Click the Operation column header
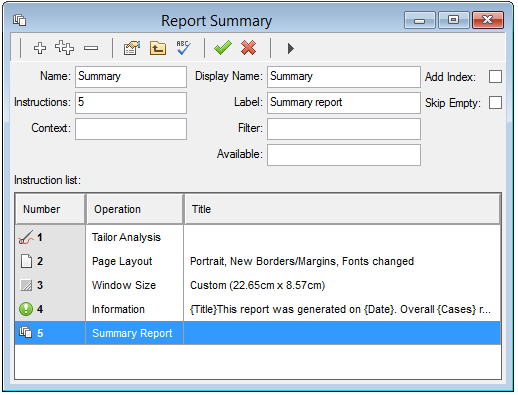 pyautogui.click(x=135, y=209)
